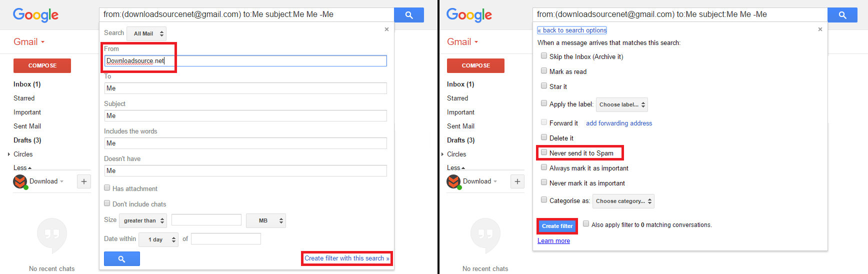Check the Mark as read option
868x274 pixels.
click(544, 71)
